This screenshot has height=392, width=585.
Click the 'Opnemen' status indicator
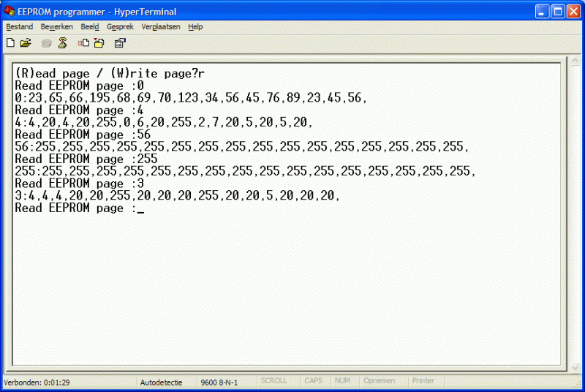(x=379, y=381)
